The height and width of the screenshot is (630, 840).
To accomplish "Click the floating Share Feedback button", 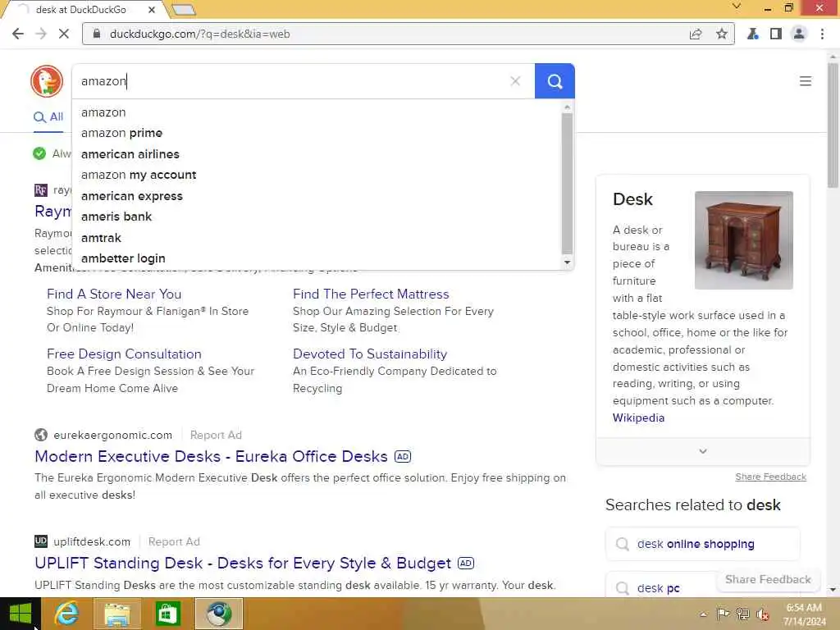I will (768, 580).
